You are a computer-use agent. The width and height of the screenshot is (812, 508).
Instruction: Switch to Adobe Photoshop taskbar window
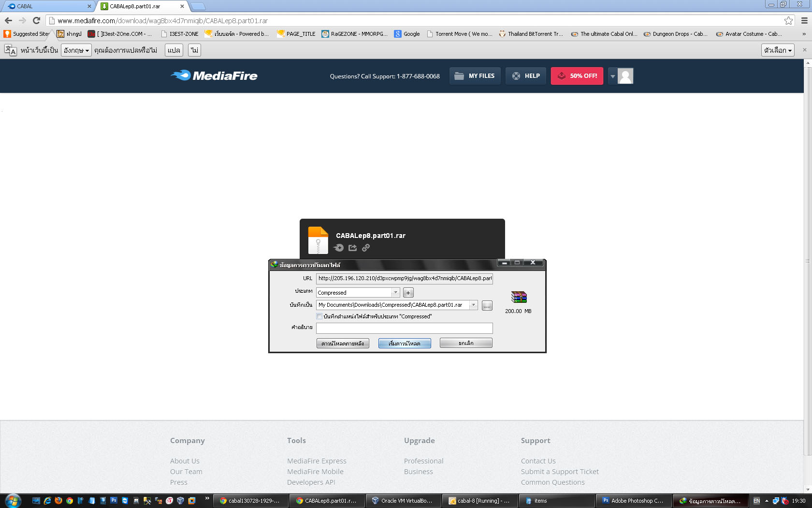click(x=634, y=501)
